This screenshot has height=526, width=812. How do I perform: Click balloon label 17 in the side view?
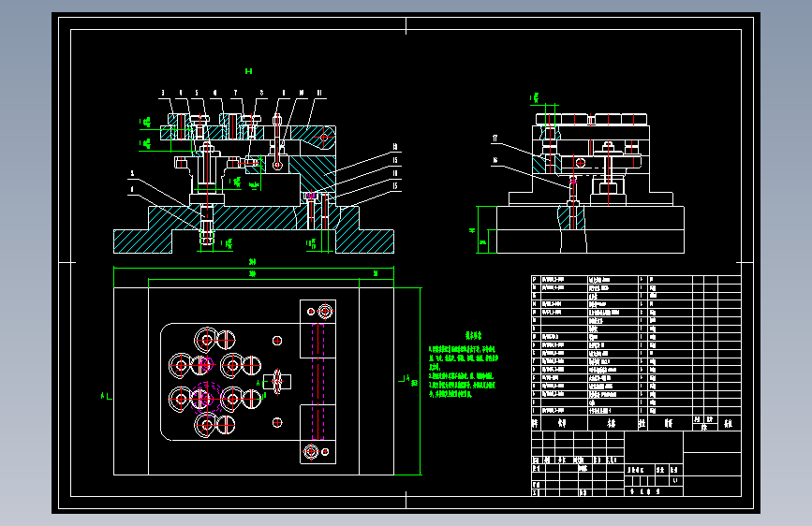pyautogui.click(x=495, y=139)
